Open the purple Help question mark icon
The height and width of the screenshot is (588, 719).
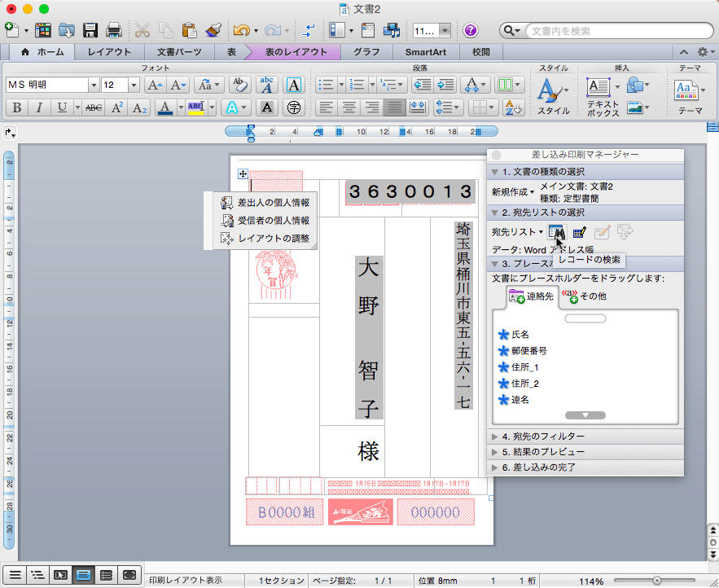[471, 31]
